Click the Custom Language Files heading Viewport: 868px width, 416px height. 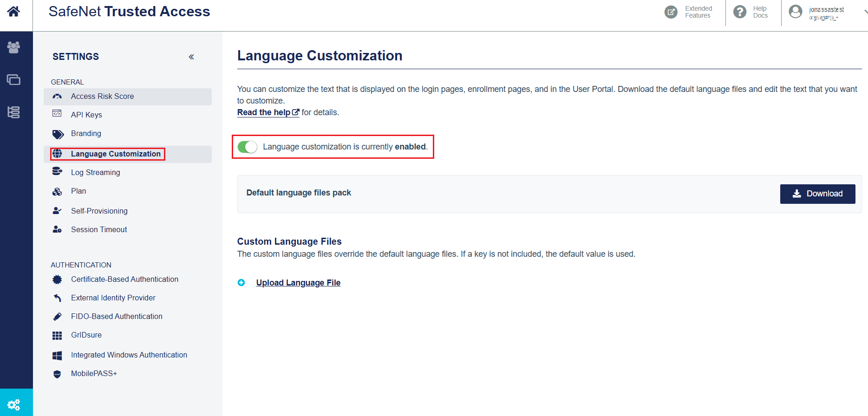[289, 241]
